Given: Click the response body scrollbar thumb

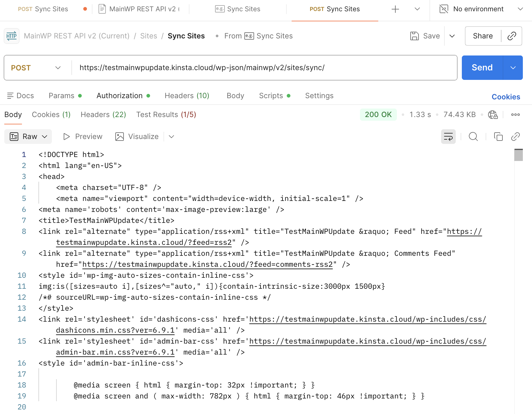Looking at the screenshot, I should click(518, 155).
